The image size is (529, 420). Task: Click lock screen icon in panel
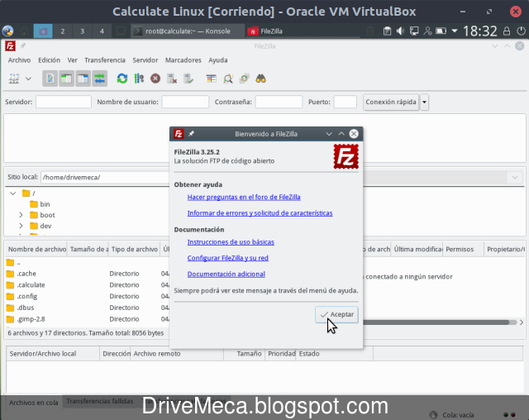pos(507,31)
